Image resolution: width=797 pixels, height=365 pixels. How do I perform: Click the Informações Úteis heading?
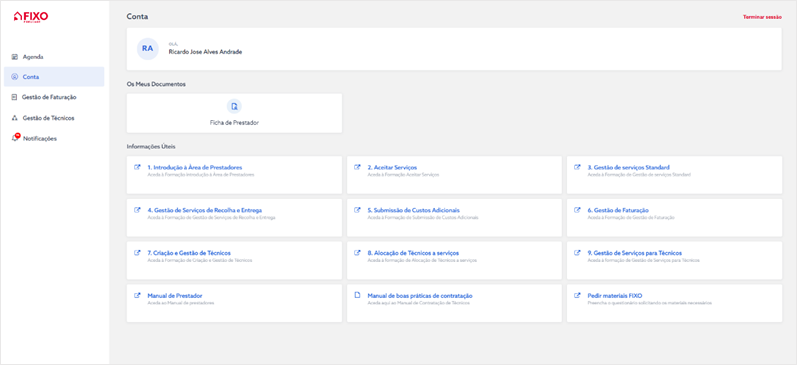pos(151,147)
